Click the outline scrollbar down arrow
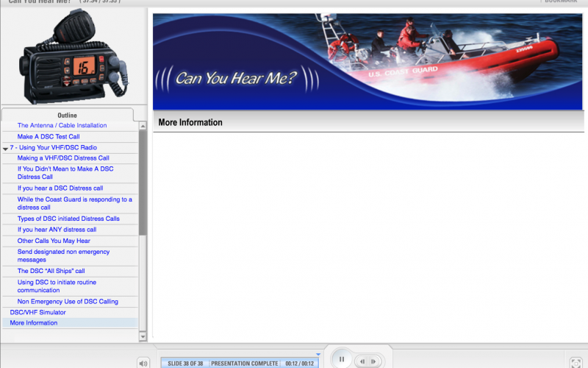The height and width of the screenshot is (368, 588). tap(143, 337)
